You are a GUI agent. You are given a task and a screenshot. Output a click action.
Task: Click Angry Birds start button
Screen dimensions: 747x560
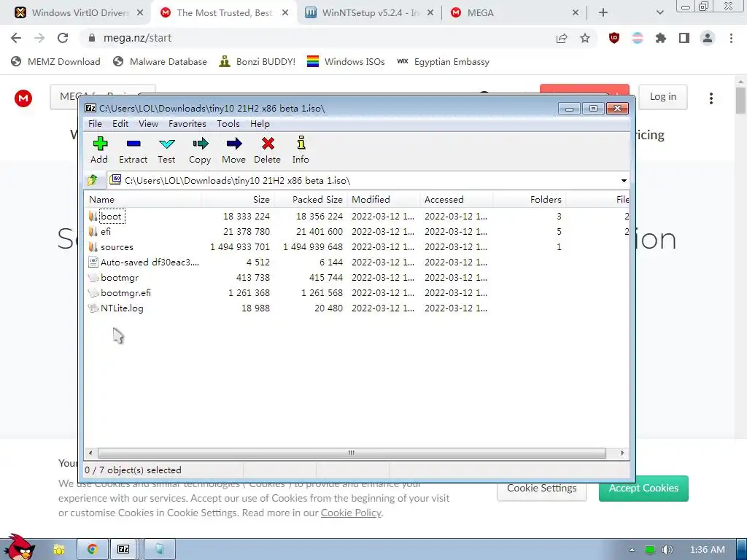pyautogui.click(x=19, y=548)
